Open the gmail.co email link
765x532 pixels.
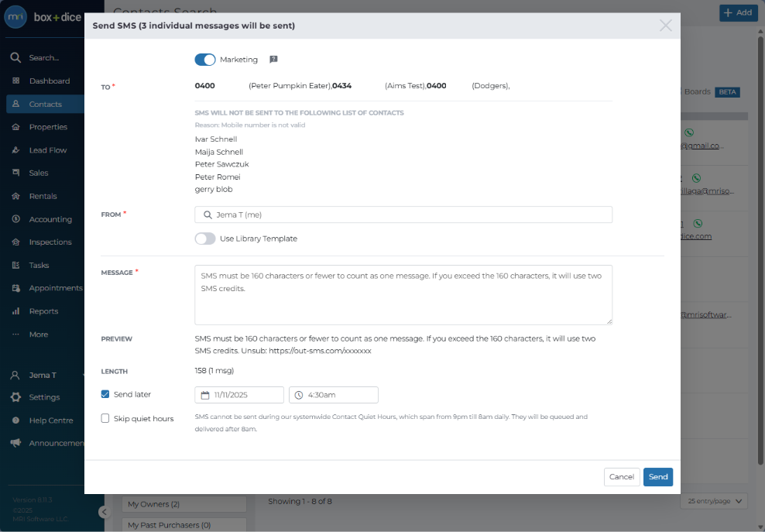(x=702, y=146)
